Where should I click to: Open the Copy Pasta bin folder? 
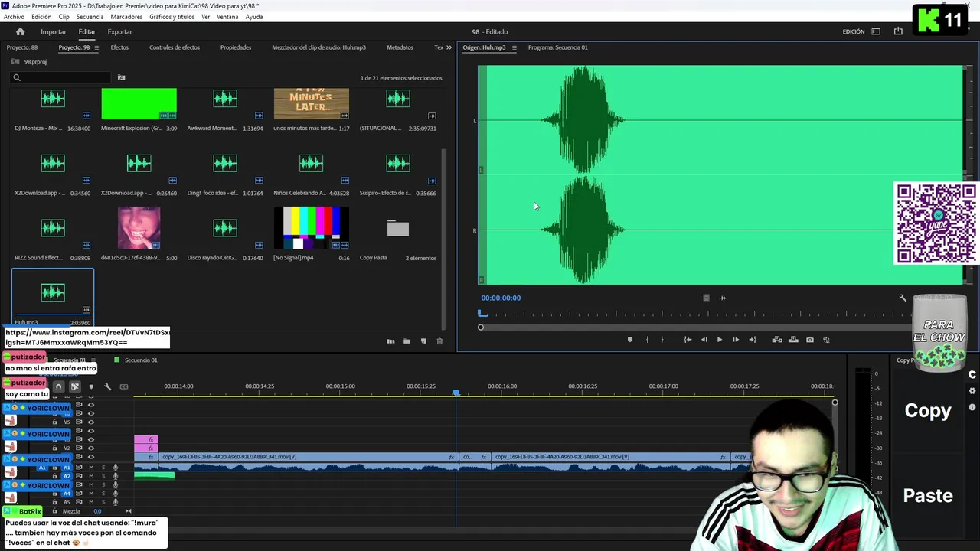(x=398, y=228)
